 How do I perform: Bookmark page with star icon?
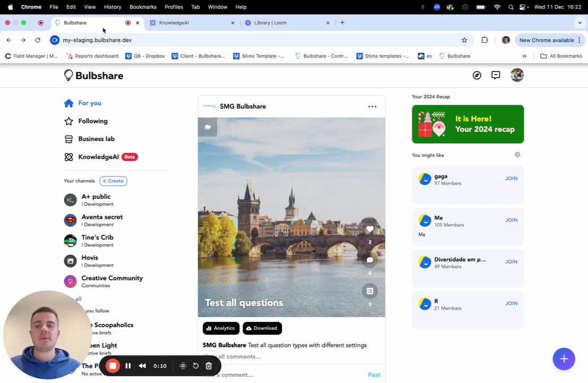[x=464, y=40]
